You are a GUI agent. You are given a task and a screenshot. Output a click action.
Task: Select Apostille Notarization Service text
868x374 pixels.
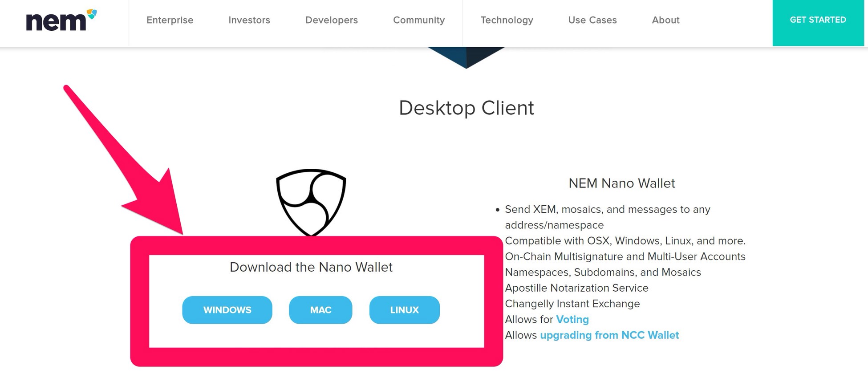click(576, 288)
